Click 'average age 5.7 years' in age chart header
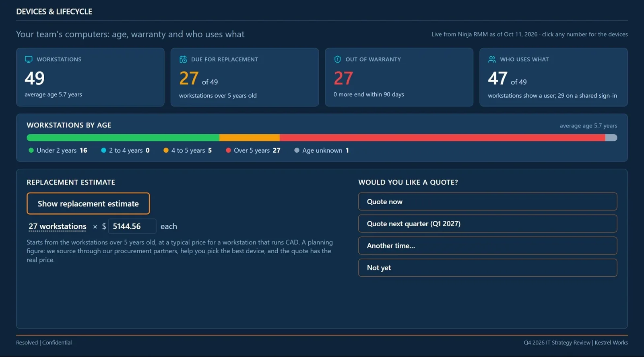The width and height of the screenshot is (644, 357). [x=588, y=126]
